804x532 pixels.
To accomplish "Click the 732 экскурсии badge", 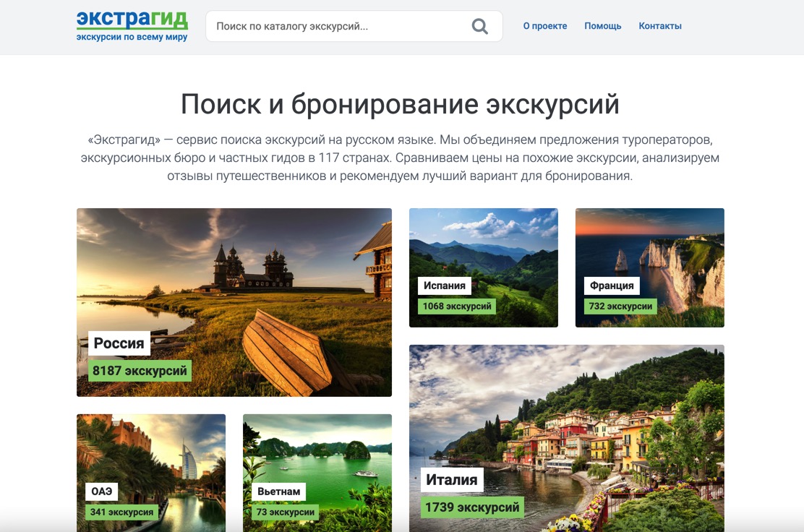I will click(620, 306).
